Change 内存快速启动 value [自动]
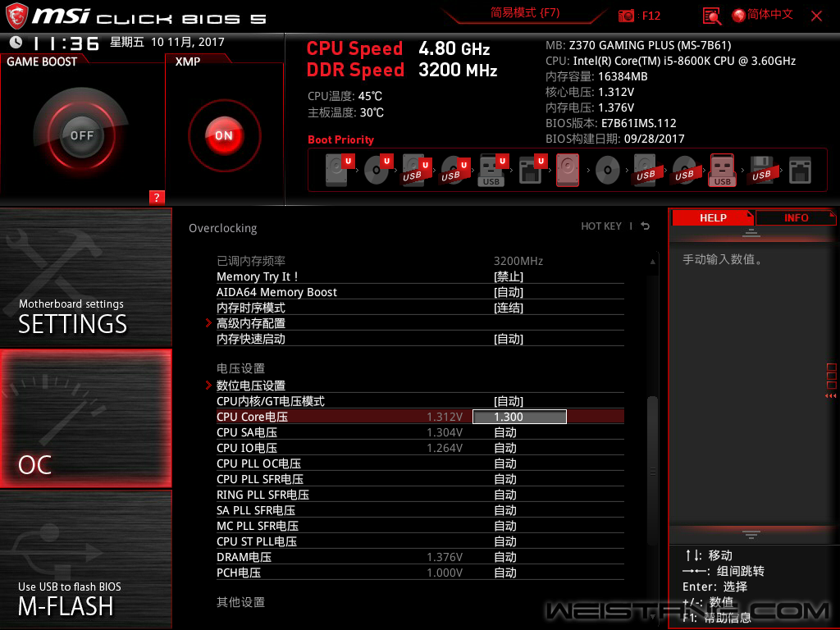 pos(509,339)
